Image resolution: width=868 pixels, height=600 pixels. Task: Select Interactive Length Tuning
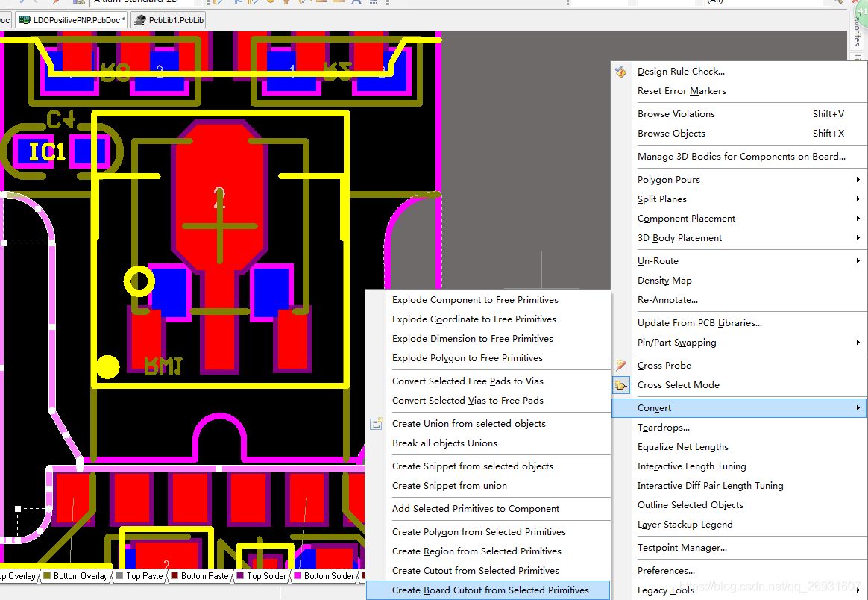[738, 466]
